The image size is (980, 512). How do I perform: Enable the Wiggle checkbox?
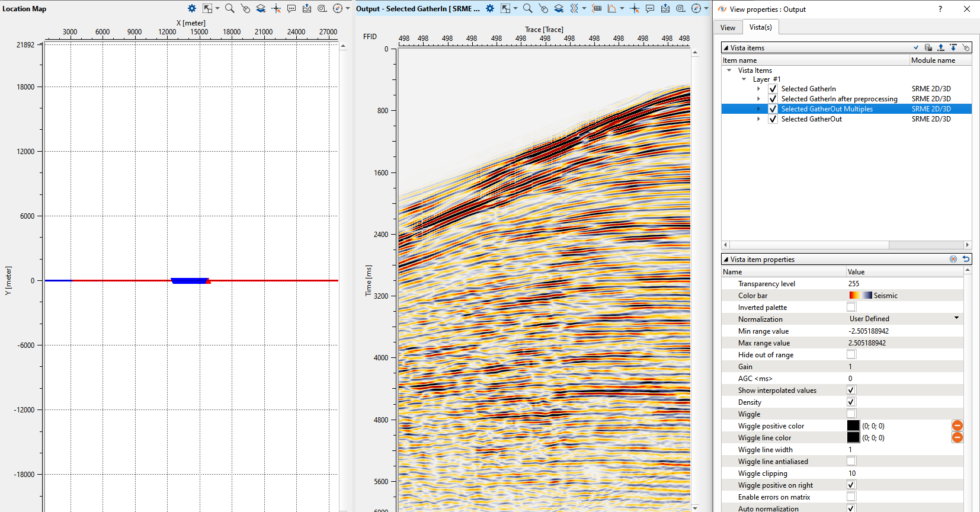[851, 414]
